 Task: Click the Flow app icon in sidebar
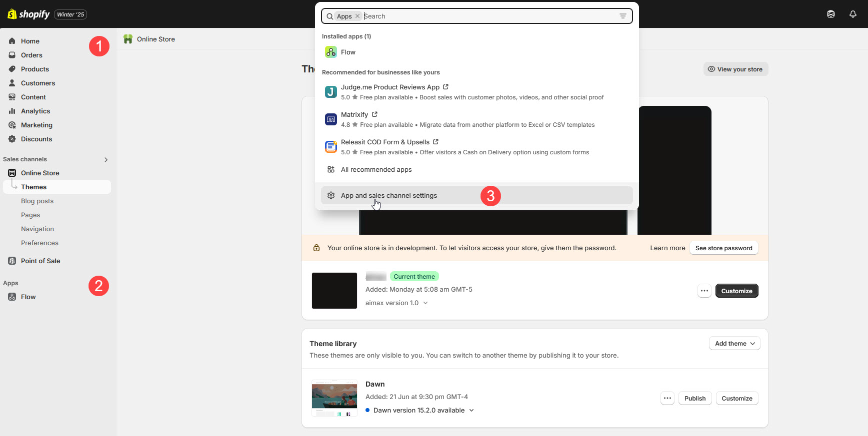pos(12,297)
